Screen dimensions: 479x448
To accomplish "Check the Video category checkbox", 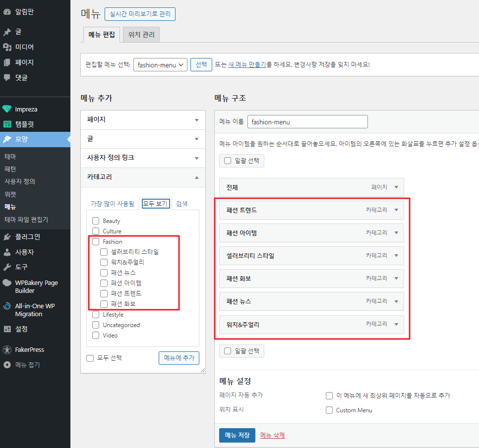I will coord(96,336).
